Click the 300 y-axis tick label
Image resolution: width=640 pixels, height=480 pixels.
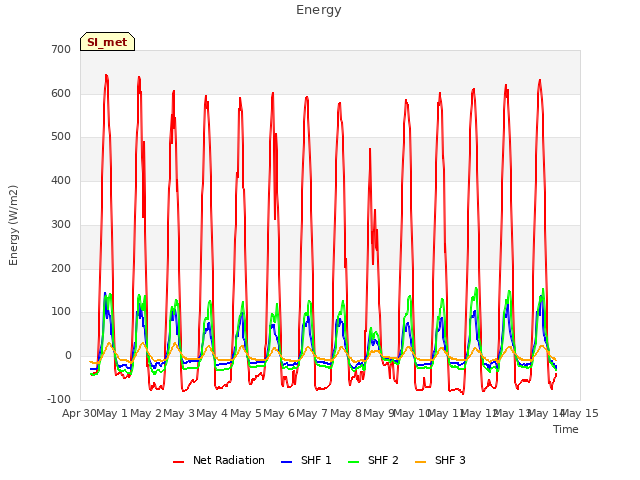coord(61,224)
